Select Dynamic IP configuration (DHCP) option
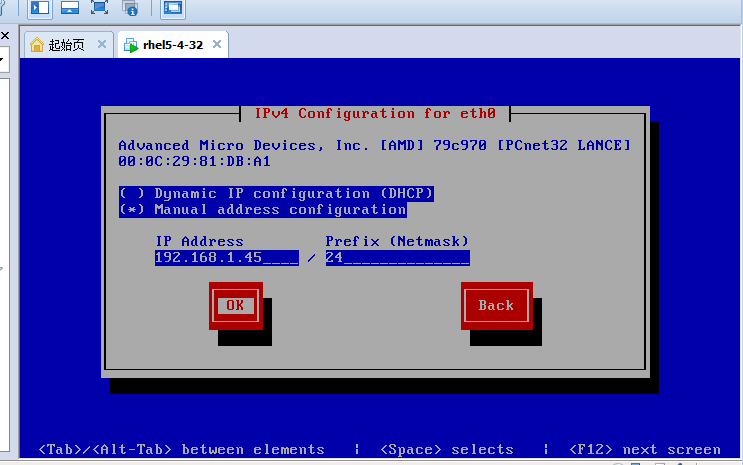Image resolution: width=743 pixels, height=465 pixels. coord(276,193)
